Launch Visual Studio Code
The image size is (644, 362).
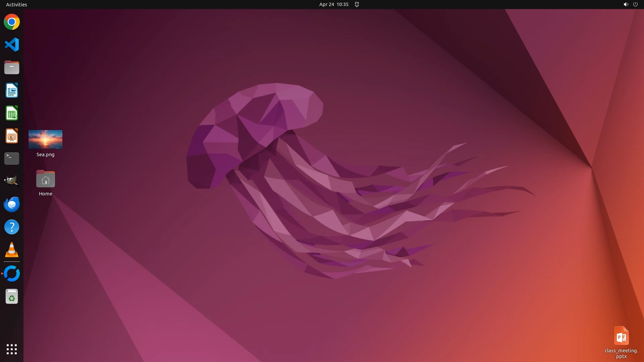coord(12,45)
